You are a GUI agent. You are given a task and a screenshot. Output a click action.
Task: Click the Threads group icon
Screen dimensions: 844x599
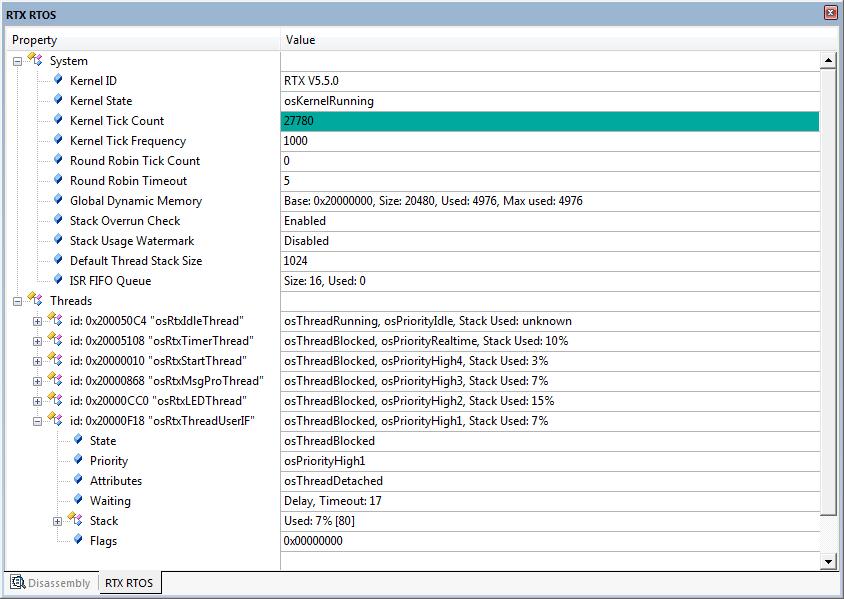tap(35, 301)
